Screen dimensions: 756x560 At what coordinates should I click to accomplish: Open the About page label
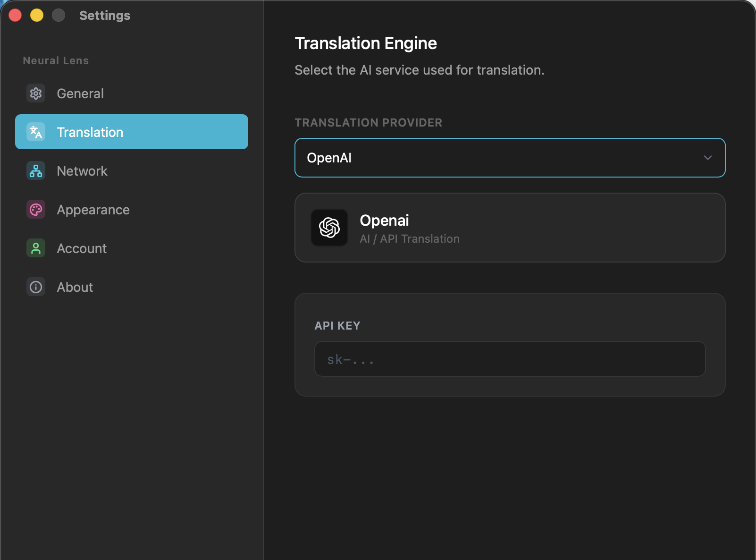coord(75,287)
